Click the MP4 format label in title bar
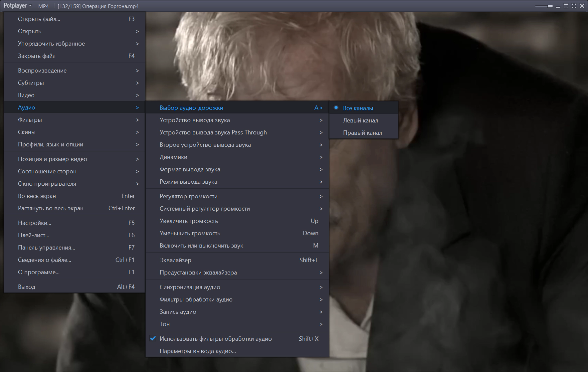Viewport: 588px width, 372px height. pos(44,6)
